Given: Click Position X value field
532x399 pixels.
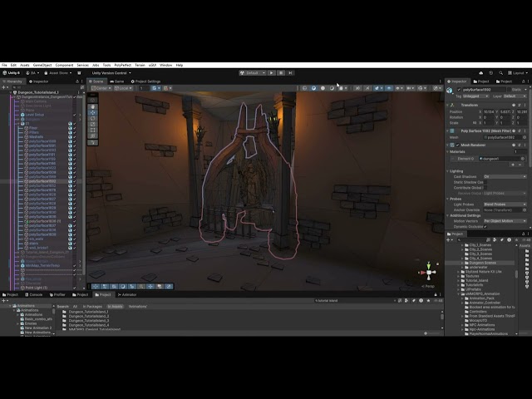Looking at the screenshot, I should coord(487,111).
